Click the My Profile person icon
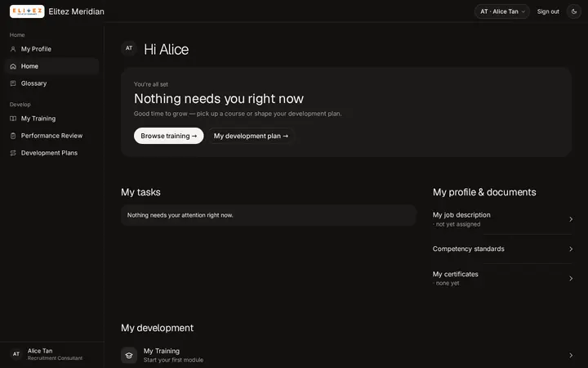Image resolution: width=588 pixels, height=368 pixels. pyautogui.click(x=13, y=49)
